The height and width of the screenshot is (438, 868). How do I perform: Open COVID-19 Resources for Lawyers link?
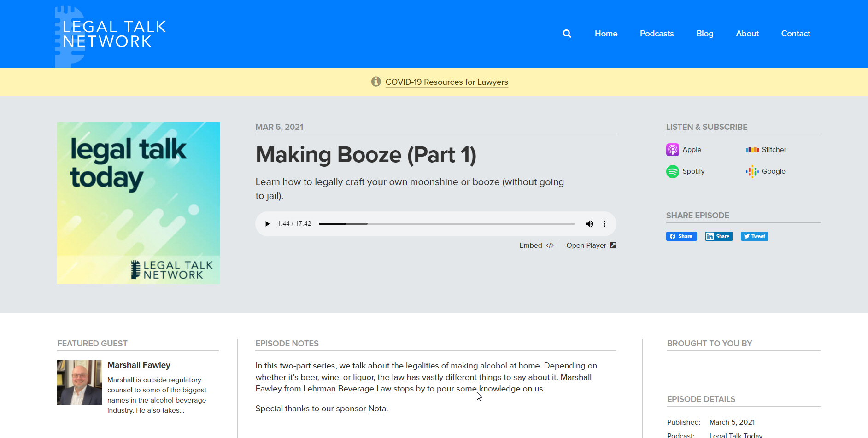click(x=446, y=82)
